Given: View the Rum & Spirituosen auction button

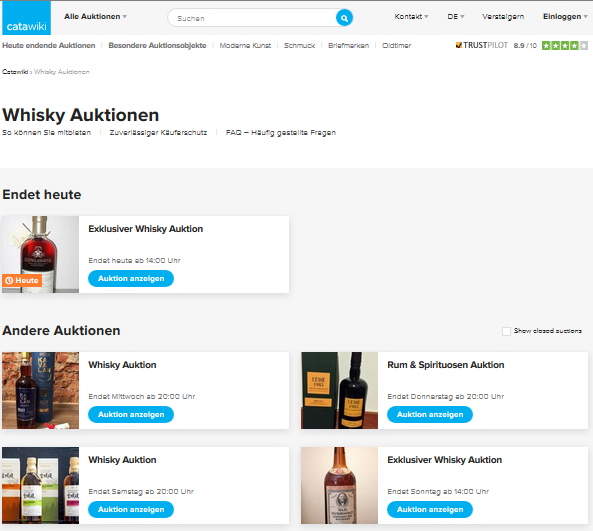Looking at the screenshot, I should tap(430, 415).
